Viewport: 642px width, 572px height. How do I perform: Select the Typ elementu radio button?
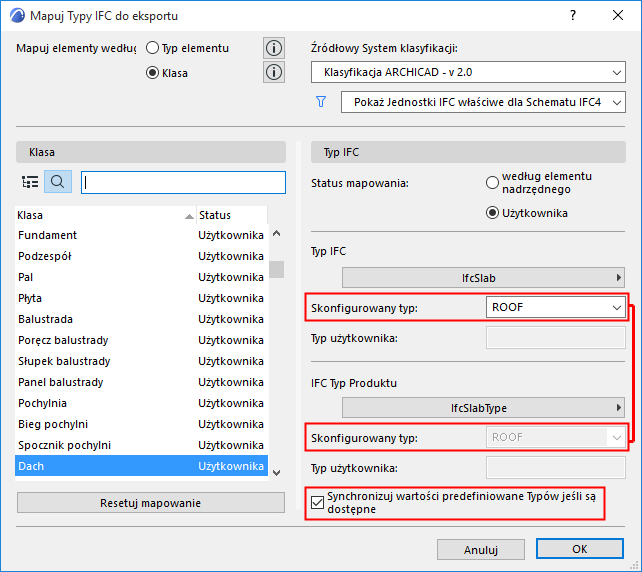point(153,48)
